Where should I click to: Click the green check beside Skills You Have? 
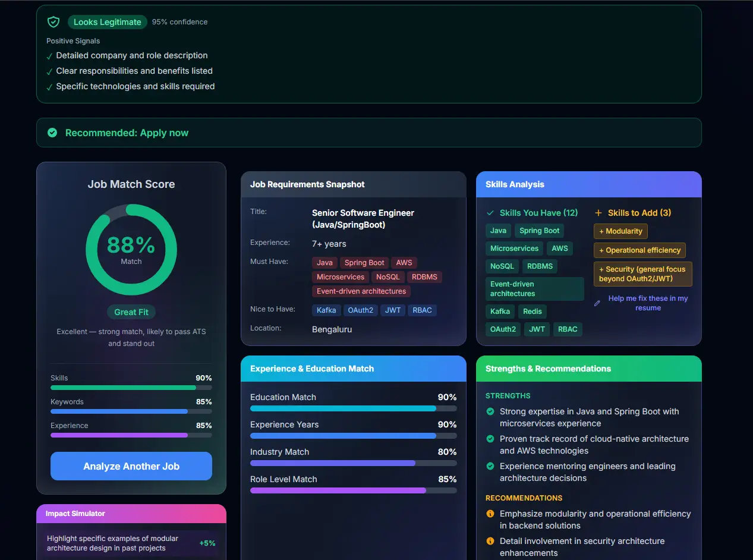tap(490, 213)
